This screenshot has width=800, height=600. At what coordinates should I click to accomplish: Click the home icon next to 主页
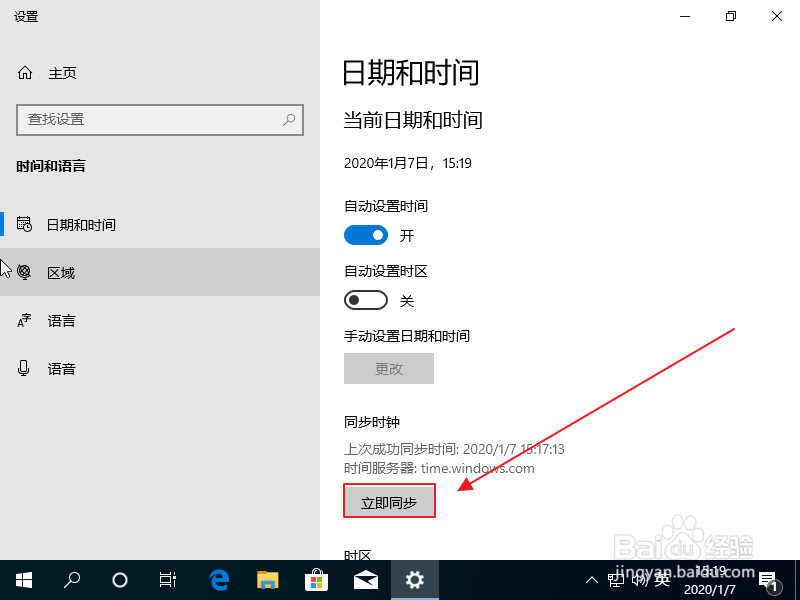coord(23,72)
